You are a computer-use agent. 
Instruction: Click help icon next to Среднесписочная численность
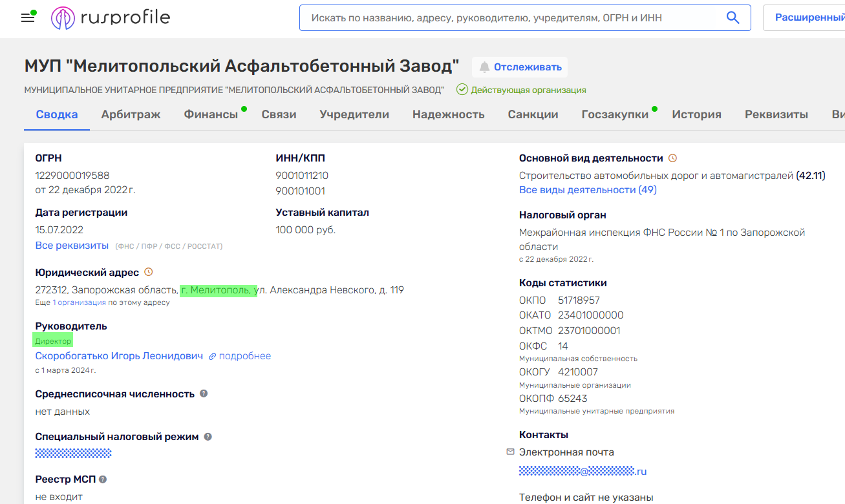204,394
